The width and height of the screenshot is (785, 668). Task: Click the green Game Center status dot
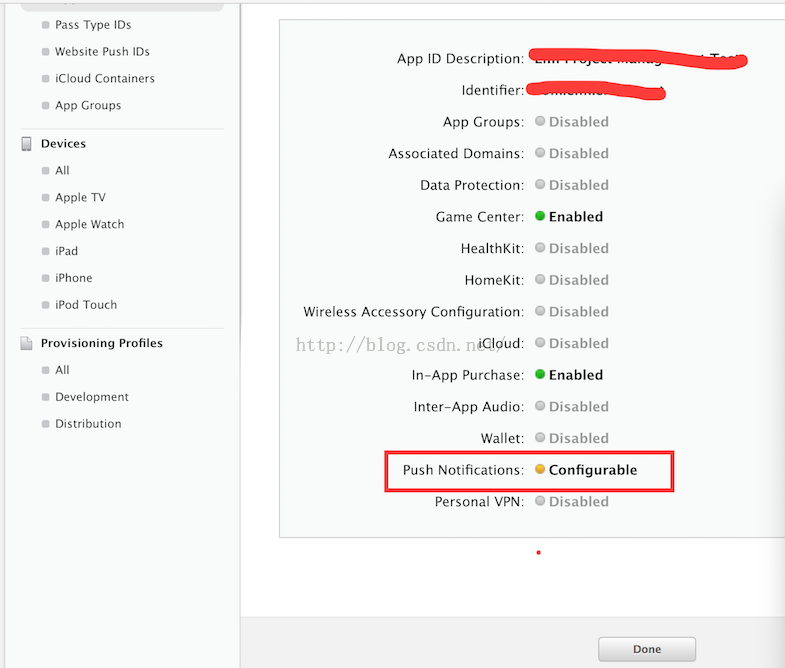click(540, 216)
